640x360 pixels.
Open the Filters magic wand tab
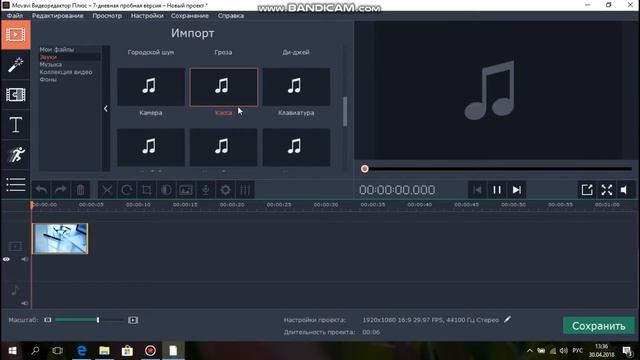pos(16,65)
